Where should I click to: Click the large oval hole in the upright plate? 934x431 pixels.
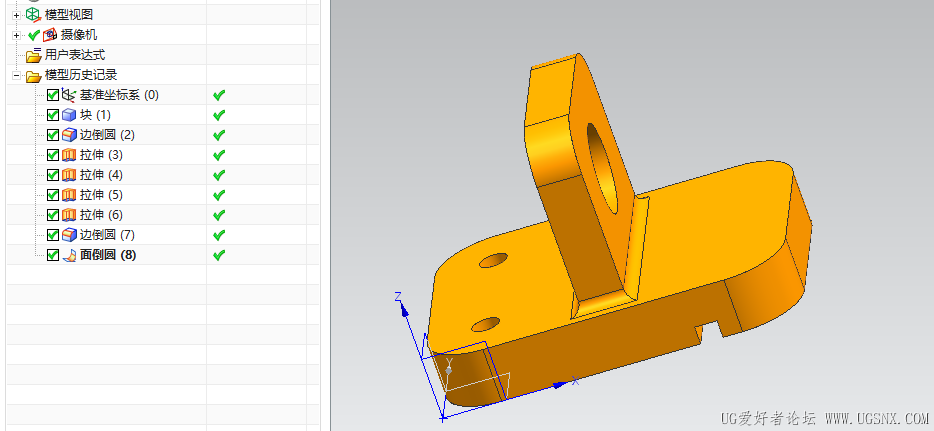coord(603,168)
